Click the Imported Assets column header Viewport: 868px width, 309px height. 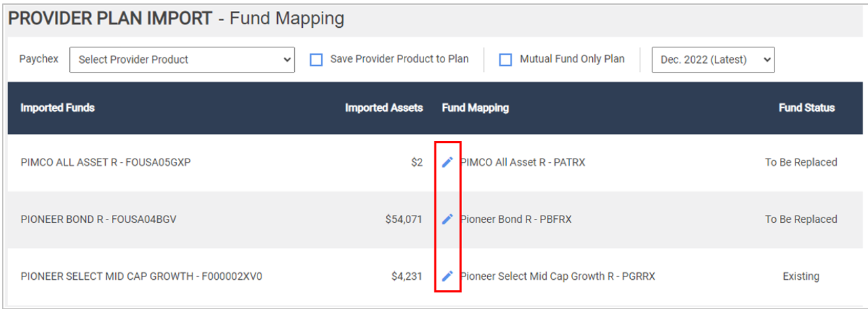pos(384,108)
